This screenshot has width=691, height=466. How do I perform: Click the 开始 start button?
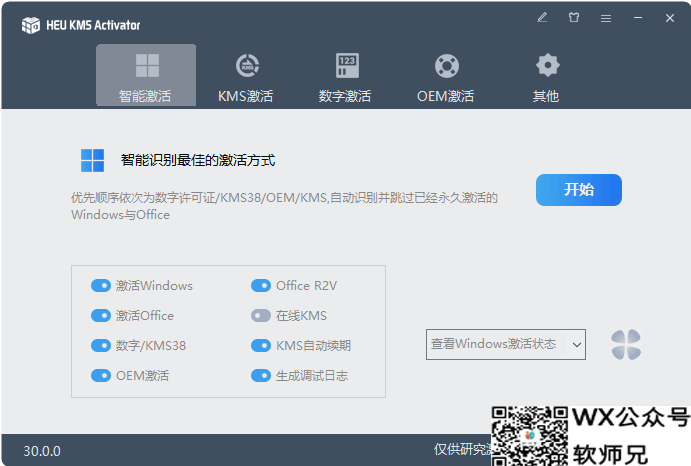click(579, 190)
